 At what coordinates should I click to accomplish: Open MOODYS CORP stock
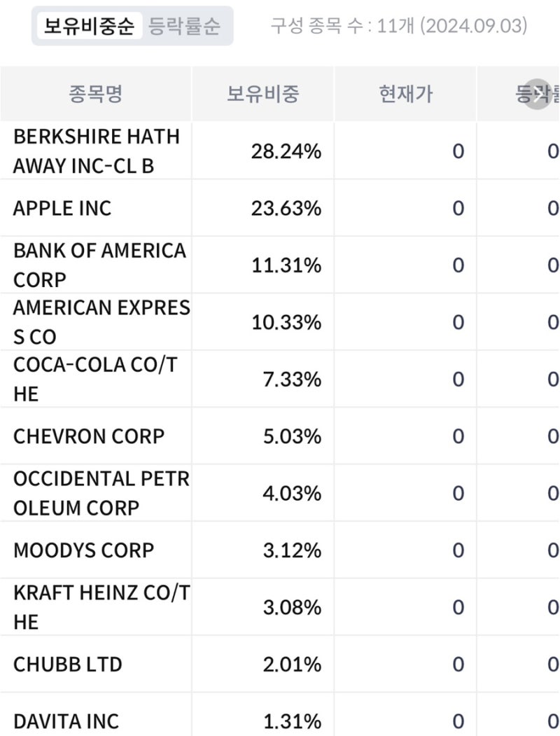point(83,550)
